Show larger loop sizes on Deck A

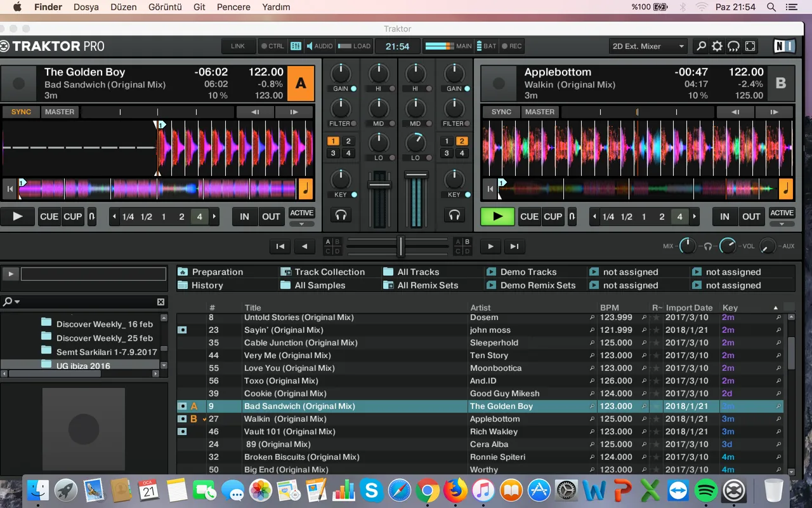(x=214, y=217)
